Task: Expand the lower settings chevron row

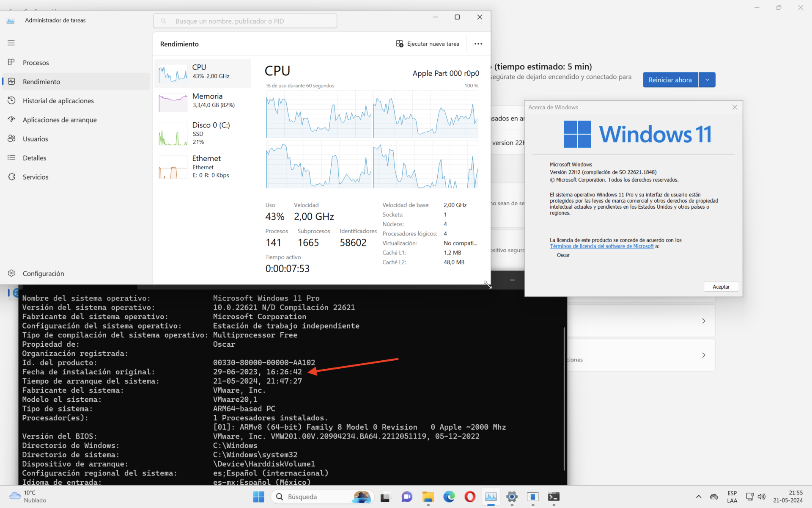Action: pyautogui.click(x=703, y=355)
